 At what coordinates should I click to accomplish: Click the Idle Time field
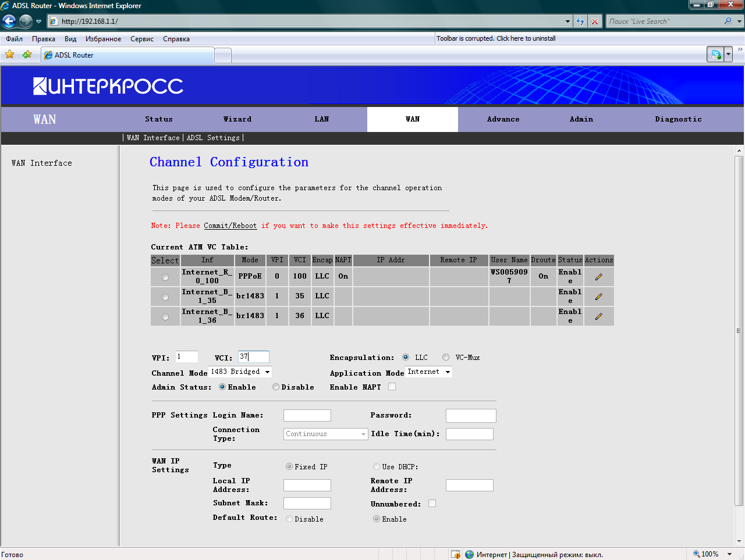tap(470, 434)
